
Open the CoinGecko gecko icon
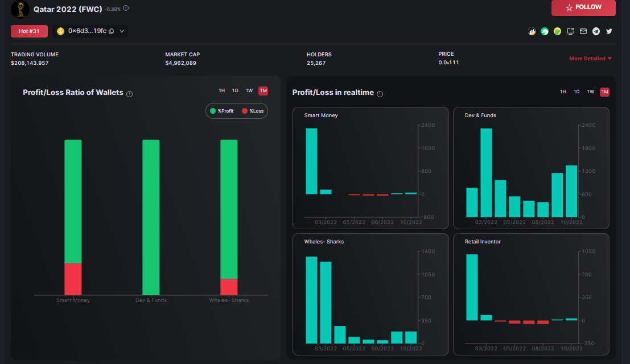(x=557, y=31)
